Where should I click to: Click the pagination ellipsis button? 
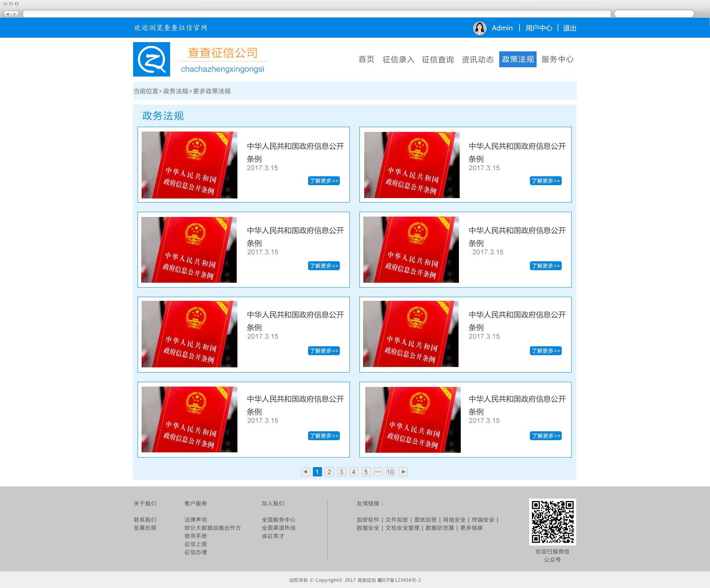click(378, 472)
